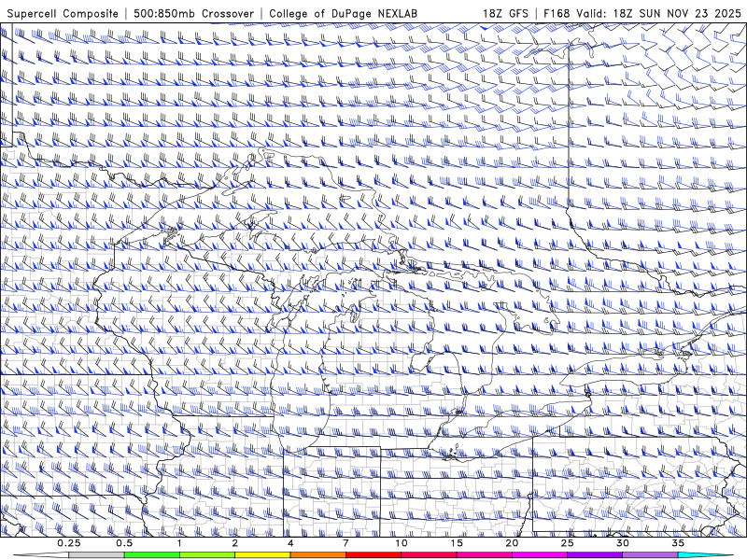Click the '0.5' color bar label
This screenshot has height=560, width=747.
pos(124,543)
